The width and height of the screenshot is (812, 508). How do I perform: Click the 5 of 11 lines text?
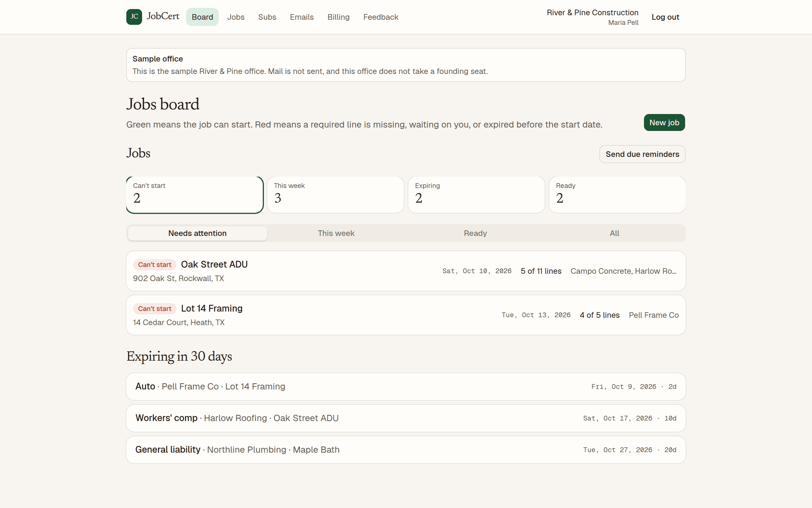541,271
